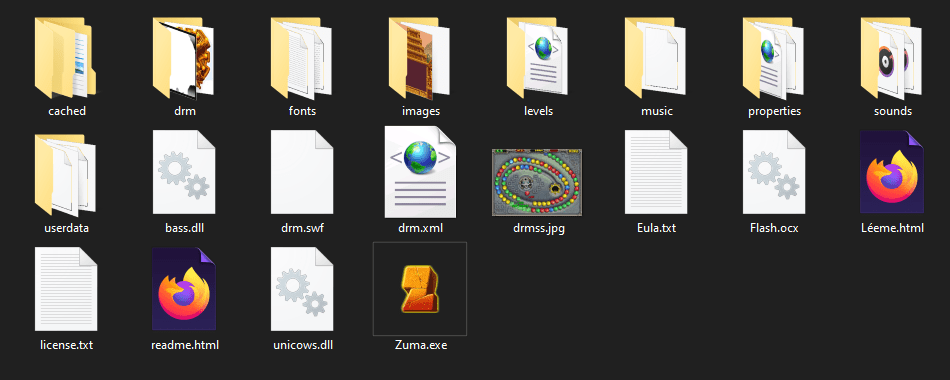
Task: Select the drm folder
Action: 184,57
